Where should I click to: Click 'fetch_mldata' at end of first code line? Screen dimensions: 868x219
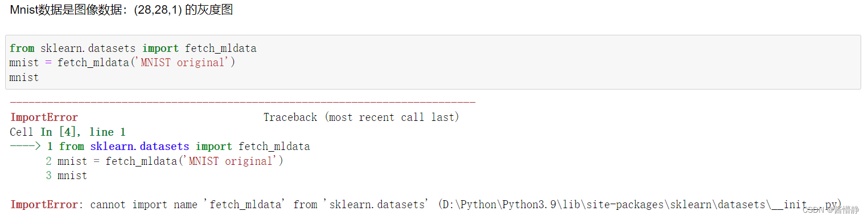tap(221, 48)
